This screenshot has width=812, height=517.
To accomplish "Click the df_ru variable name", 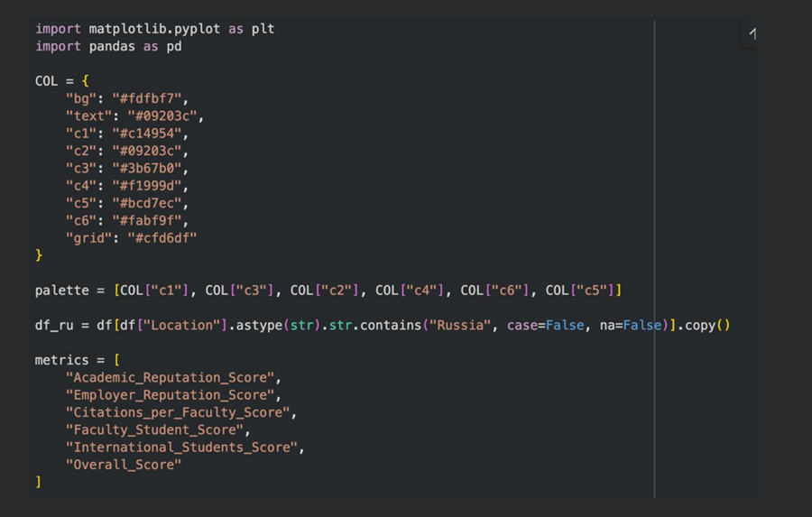I will (x=54, y=325).
